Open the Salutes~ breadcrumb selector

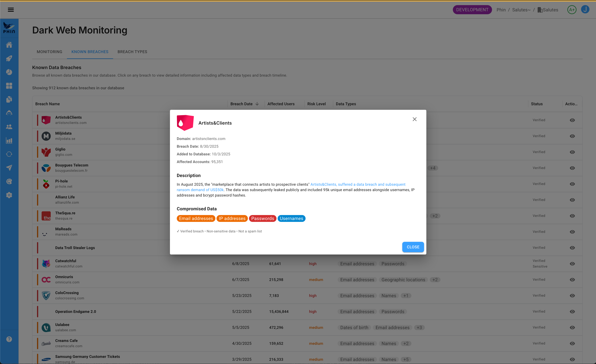point(521,10)
